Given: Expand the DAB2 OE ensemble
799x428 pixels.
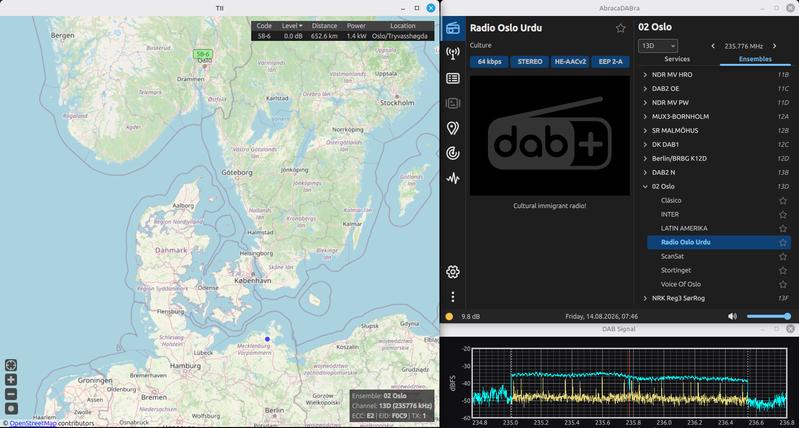Looking at the screenshot, I should point(645,89).
